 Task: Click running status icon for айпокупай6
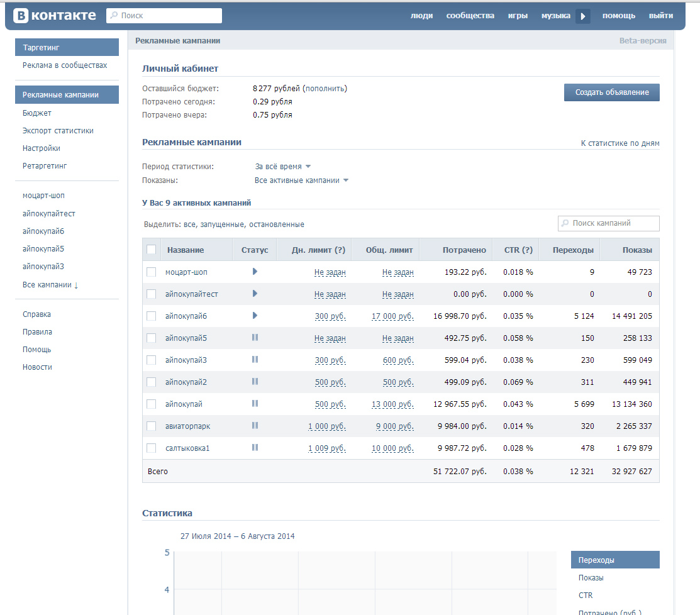(x=255, y=316)
